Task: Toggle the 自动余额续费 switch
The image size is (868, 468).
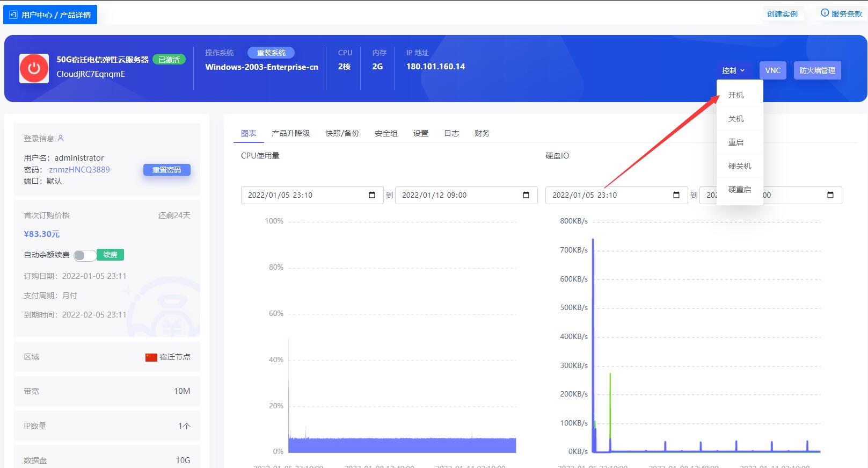Action: [85, 255]
